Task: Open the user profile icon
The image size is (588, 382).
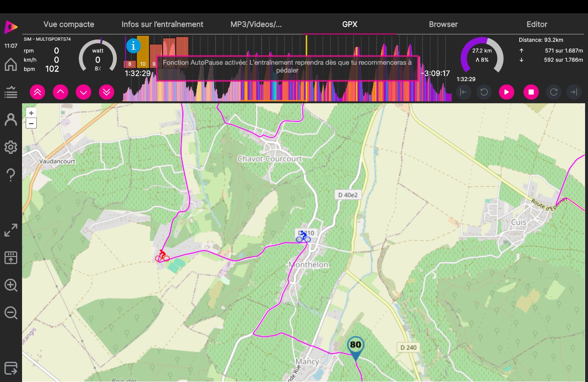Action: tap(11, 120)
